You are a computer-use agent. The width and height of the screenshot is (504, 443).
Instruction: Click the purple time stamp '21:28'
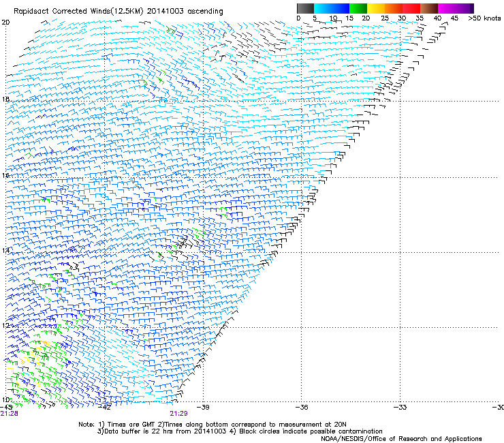[9, 414]
